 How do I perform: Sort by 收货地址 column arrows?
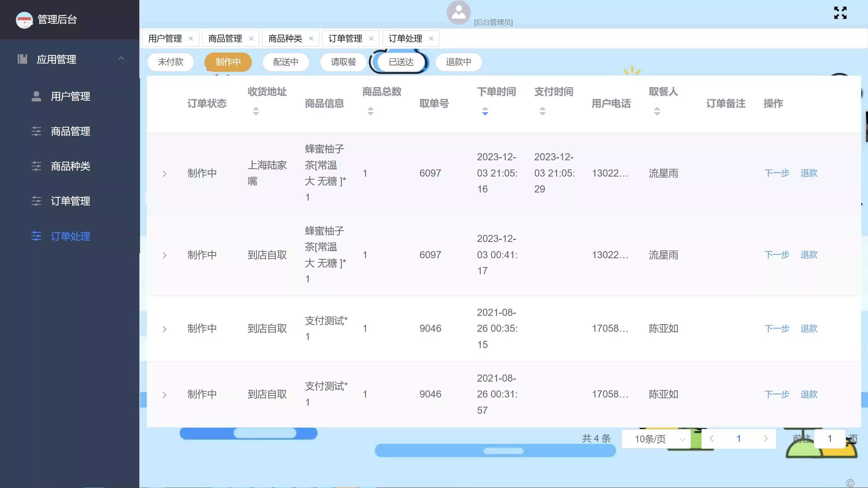point(256,111)
